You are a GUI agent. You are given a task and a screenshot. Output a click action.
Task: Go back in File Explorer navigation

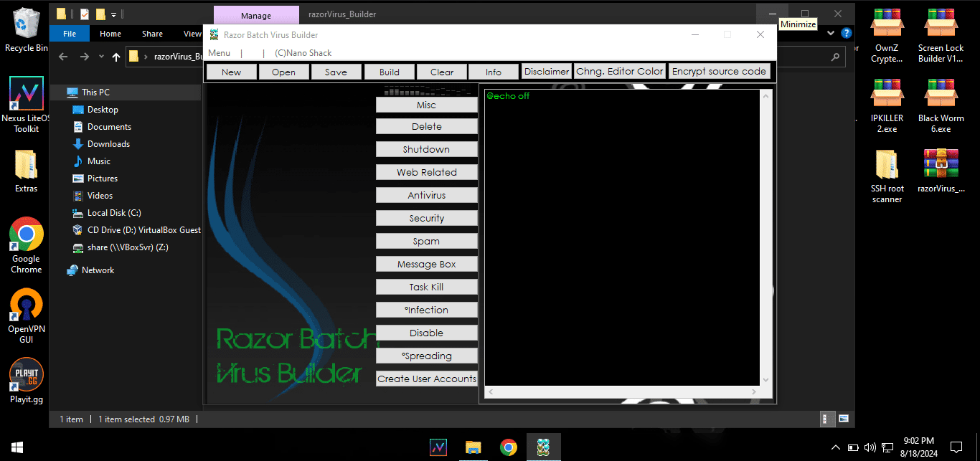tap(62, 57)
